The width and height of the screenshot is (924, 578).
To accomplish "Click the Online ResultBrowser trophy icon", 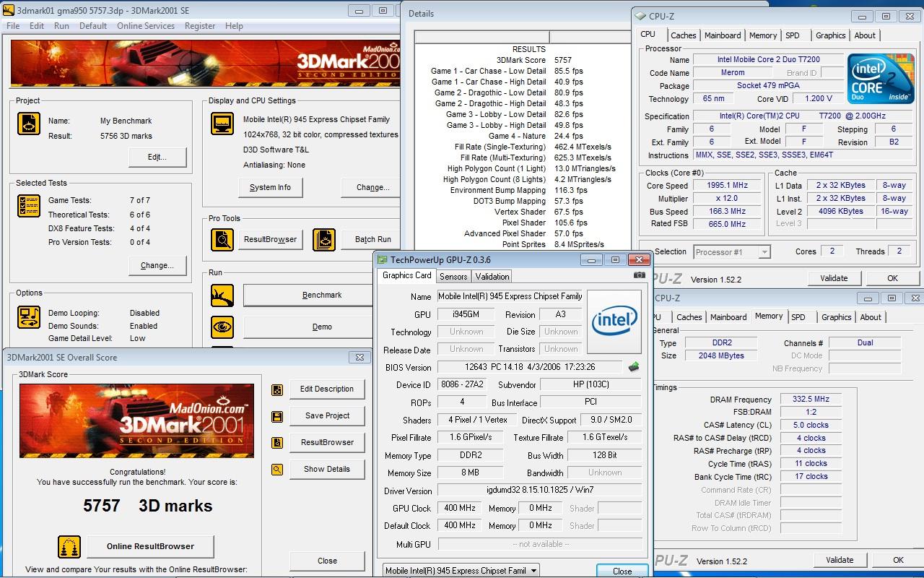I will point(69,546).
